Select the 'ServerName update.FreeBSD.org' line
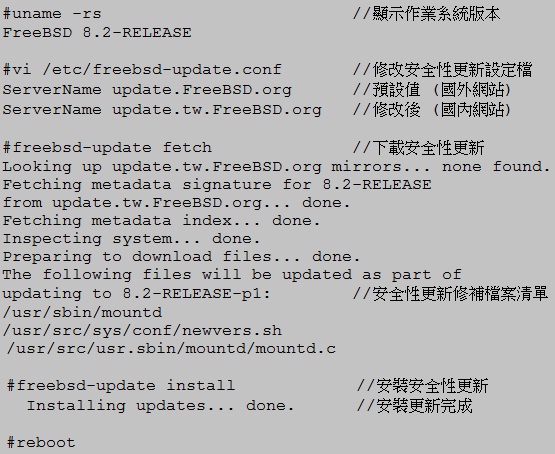Viewport: 555px width, 454px height. tap(147, 90)
